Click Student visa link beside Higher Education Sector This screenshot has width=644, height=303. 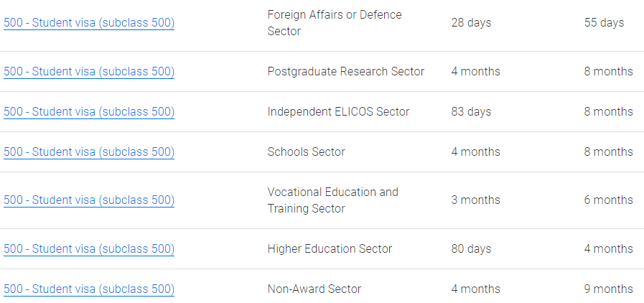(x=89, y=249)
